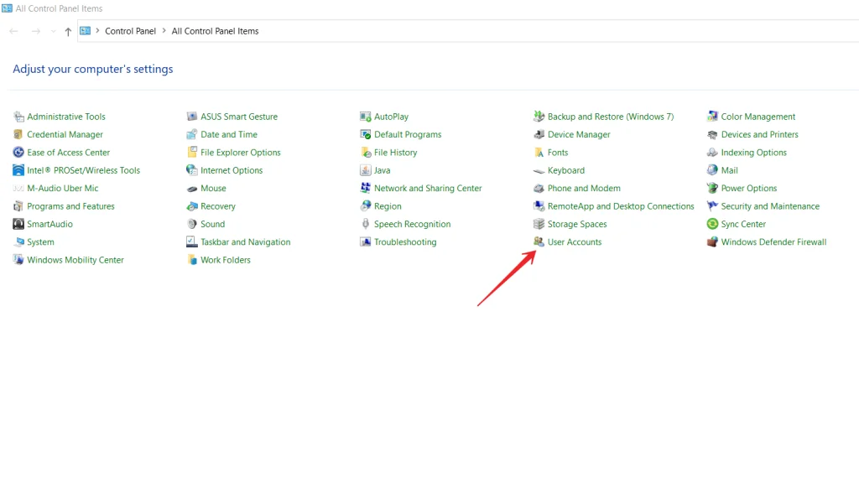859x504 pixels.
Task: Open Backup and Restore (Windows 7) link
Action: 611,117
